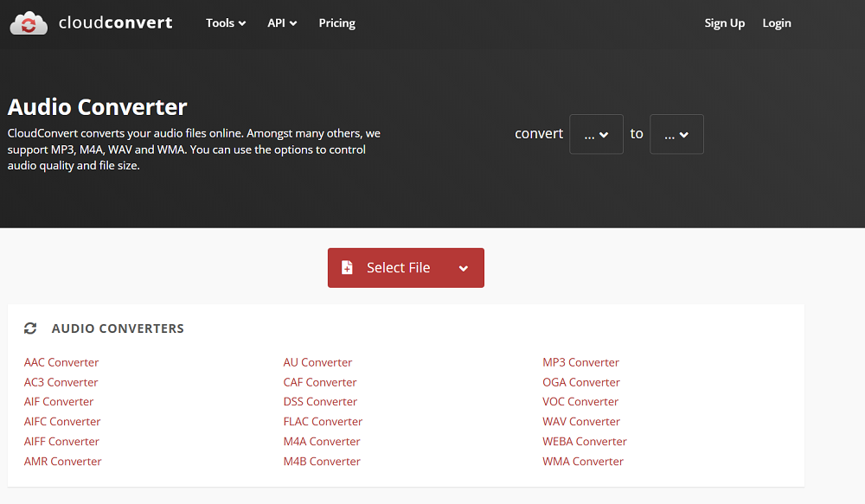This screenshot has width=865, height=504.
Task: Go to the Pricing page
Action: 337,23
